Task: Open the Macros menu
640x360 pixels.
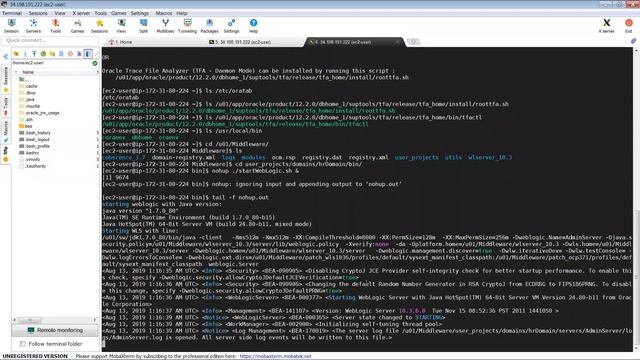Action: 164,13
